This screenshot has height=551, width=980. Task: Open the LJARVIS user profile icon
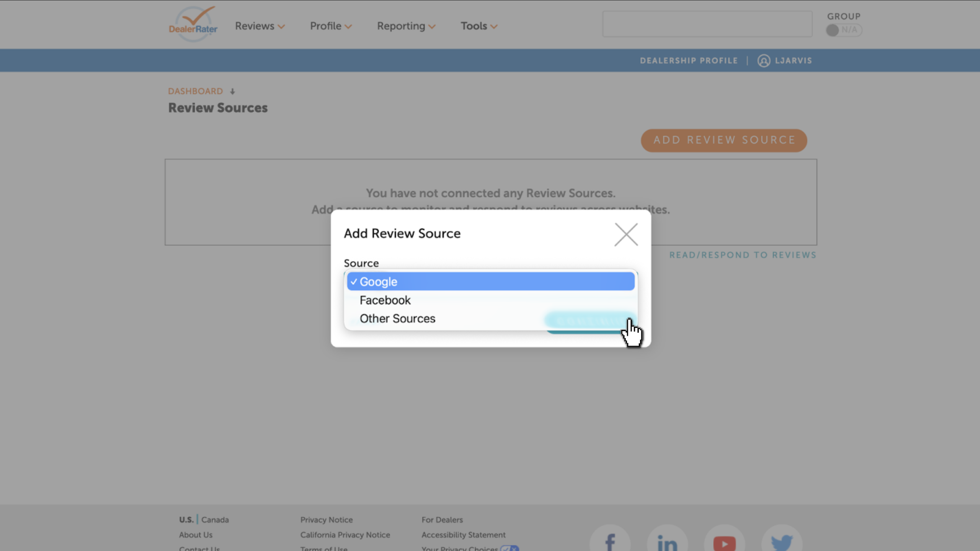764,61
